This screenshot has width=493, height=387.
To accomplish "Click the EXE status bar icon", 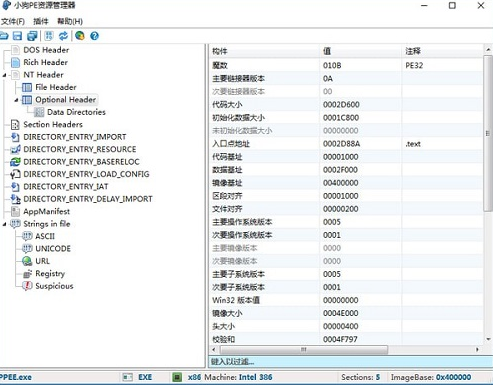I will [127, 377].
